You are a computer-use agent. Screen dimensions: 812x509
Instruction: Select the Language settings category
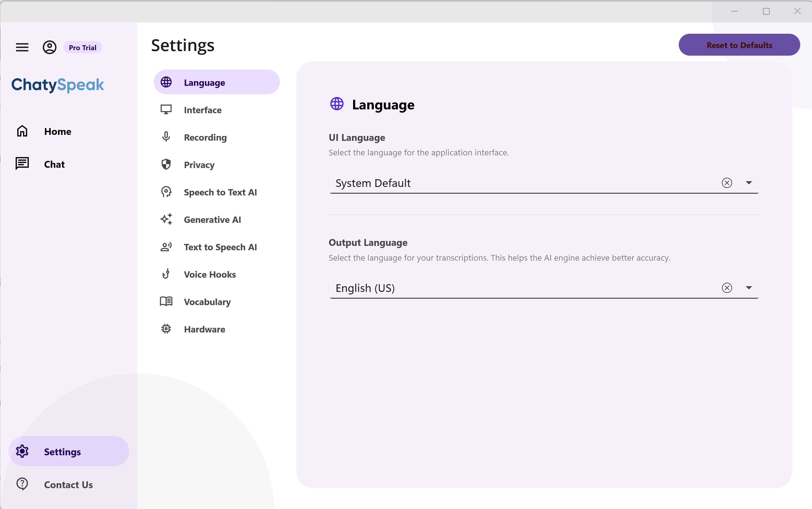217,82
